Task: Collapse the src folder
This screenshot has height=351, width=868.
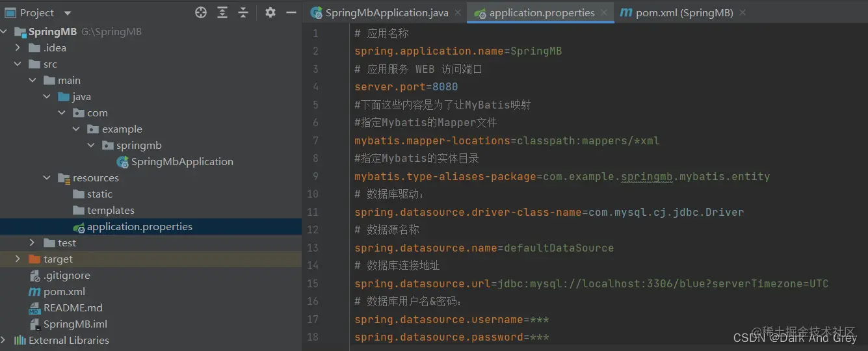Action: pyautogui.click(x=18, y=64)
